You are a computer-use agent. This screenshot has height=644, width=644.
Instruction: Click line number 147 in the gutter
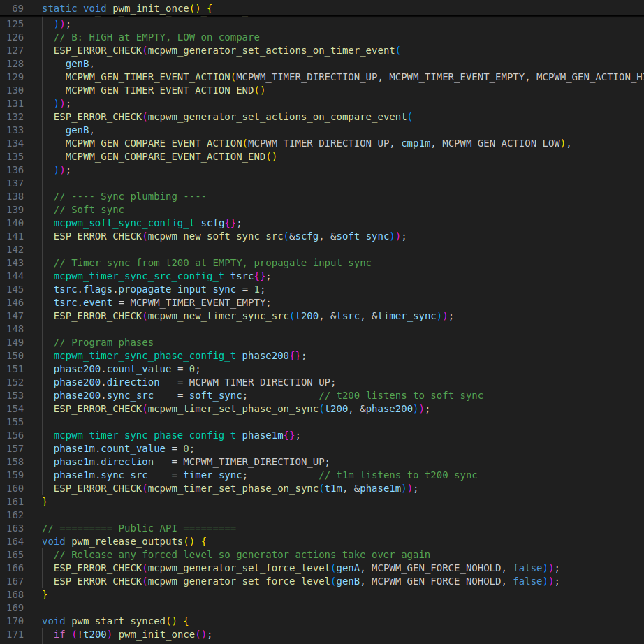[x=15, y=316]
